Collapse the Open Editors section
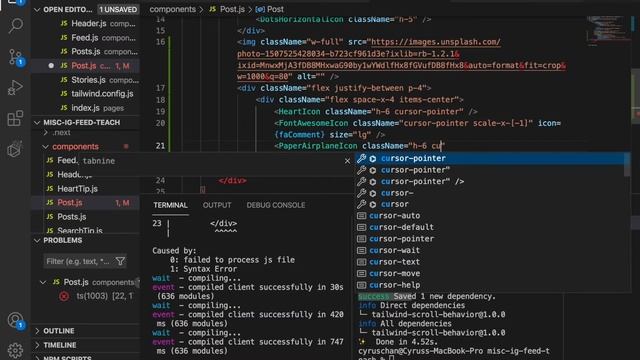 (x=37, y=9)
